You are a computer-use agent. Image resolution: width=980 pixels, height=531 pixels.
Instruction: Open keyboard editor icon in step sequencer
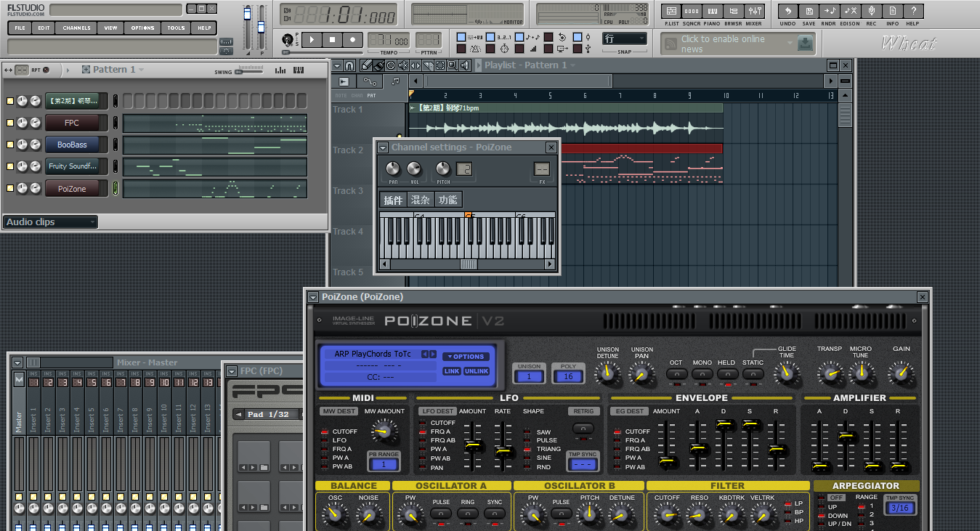tap(299, 70)
